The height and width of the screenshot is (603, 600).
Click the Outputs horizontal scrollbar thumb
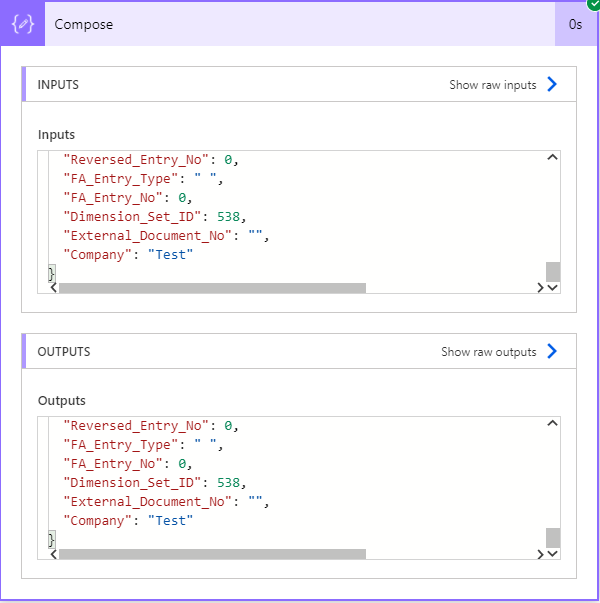pos(212,554)
